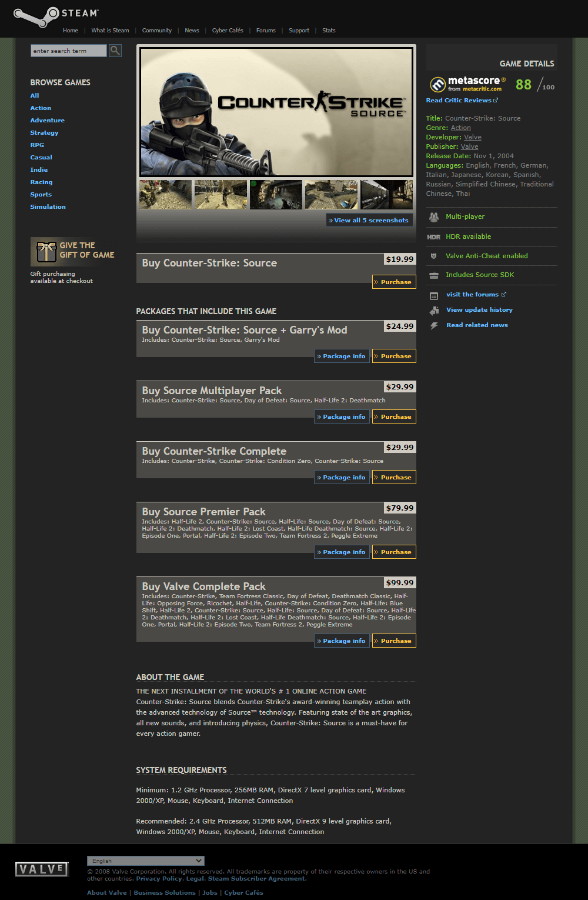
Task: Open View update history link
Action: [x=479, y=309]
